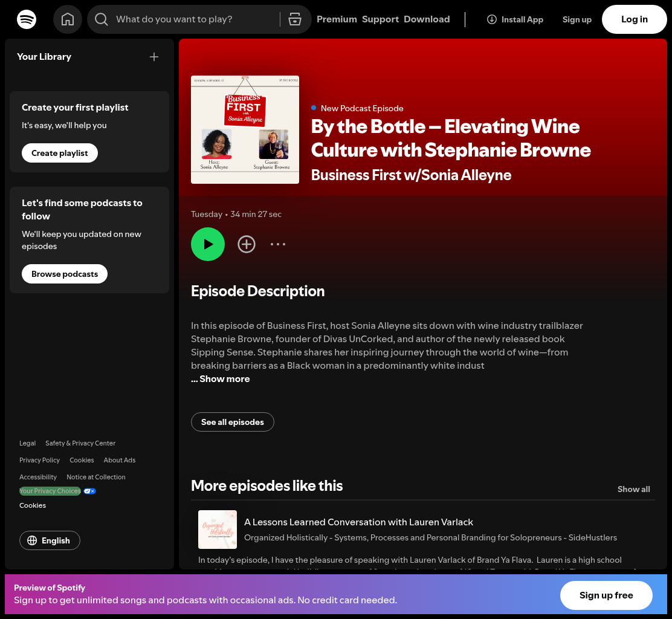Click the privacy choices toggle icon
Screen dimensions: 672x619
click(x=89, y=491)
